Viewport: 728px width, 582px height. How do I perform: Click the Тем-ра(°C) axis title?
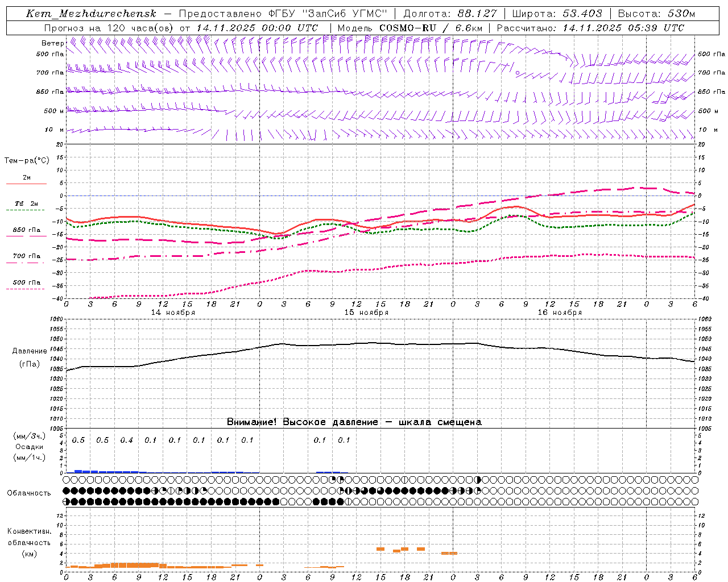[27, 161]
